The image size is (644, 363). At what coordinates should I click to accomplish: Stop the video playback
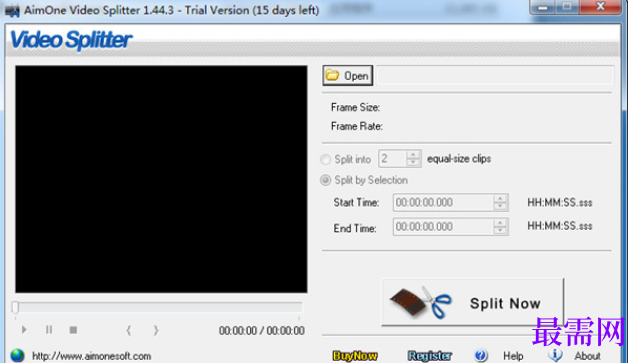point(74,330)
